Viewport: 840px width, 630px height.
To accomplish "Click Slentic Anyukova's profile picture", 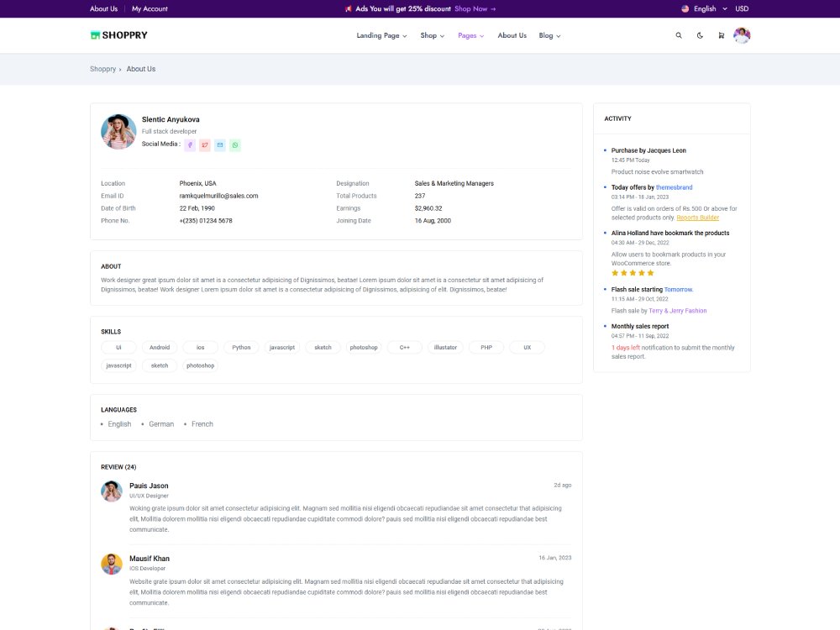I will pos(118,132).
